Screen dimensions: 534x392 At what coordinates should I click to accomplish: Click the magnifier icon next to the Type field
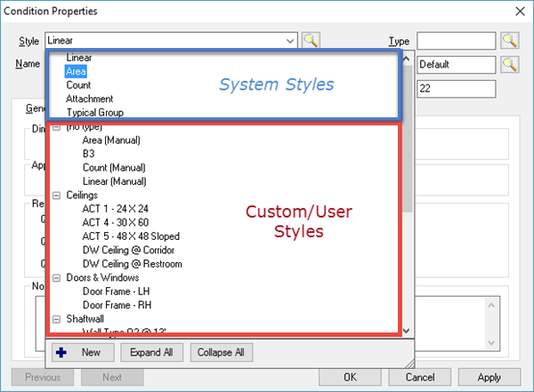(x=509, y=41)
